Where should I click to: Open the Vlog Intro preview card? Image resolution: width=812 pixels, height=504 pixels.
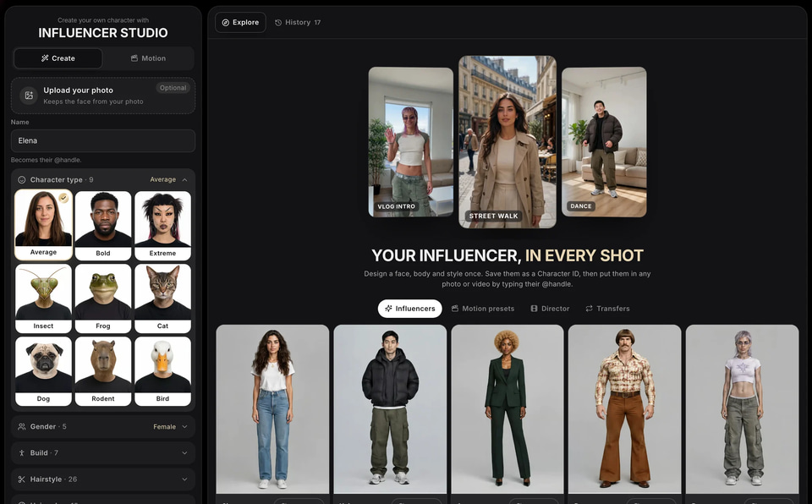point(411,142)
